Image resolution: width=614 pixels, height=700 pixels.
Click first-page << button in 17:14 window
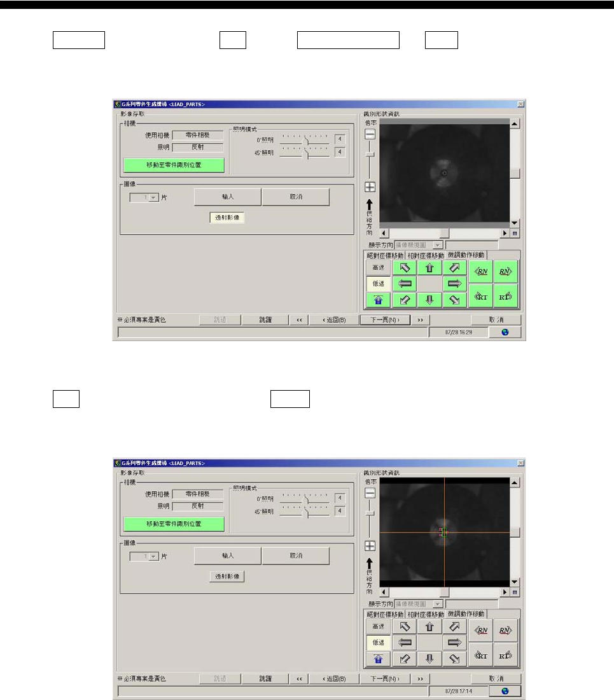coord(299,678)
